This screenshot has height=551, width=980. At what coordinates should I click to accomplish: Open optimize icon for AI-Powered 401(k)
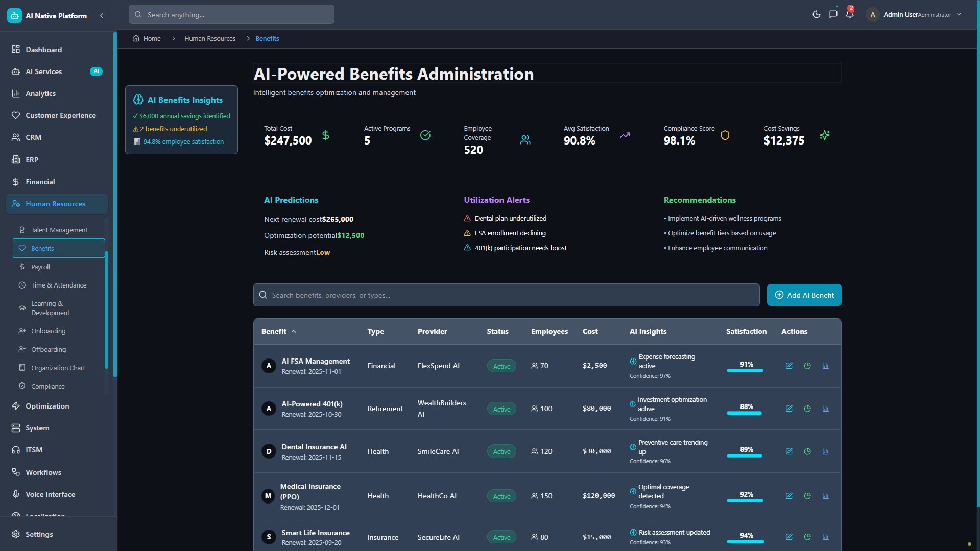pyautogui.click(x=807, y=409)
